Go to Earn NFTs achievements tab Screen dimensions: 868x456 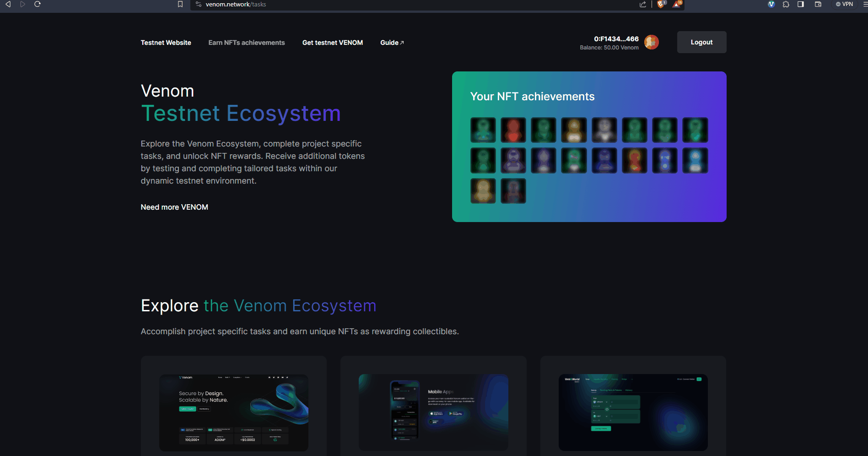[x=246, y=43]
